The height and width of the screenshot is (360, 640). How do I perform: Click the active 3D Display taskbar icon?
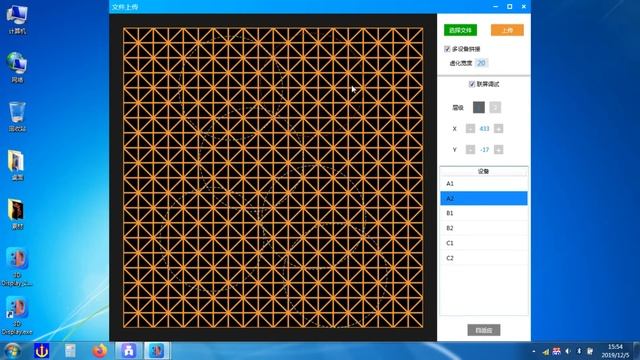tap(156, 351)
